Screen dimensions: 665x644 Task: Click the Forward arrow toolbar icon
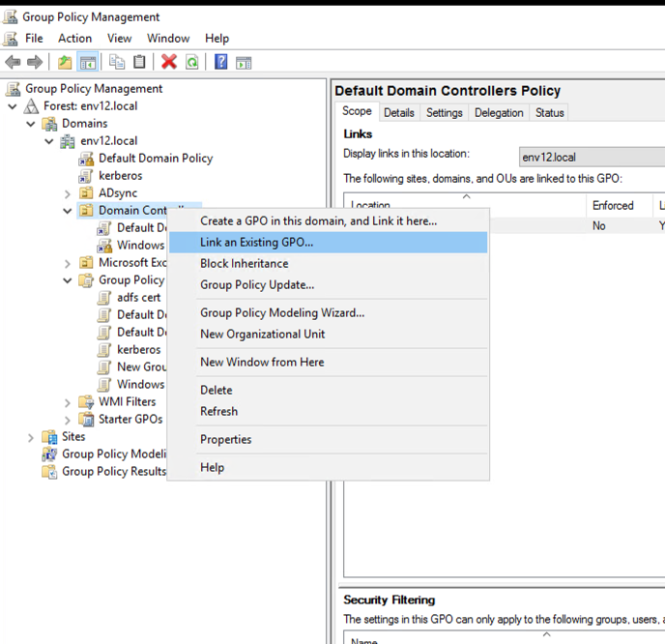[x=35, y=62]
